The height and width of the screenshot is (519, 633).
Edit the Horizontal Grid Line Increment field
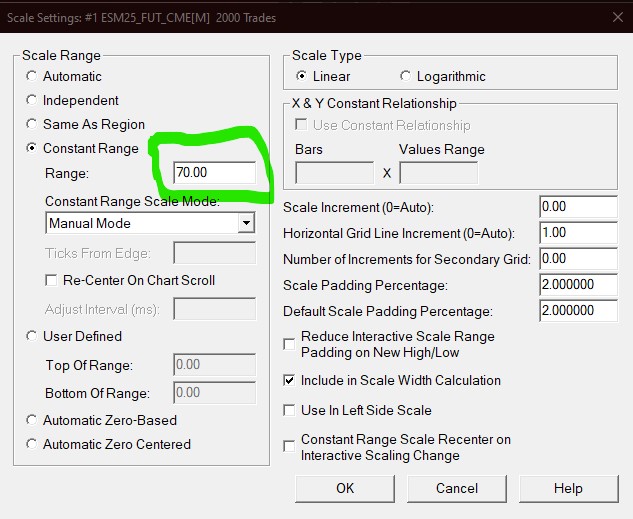[x=577, y=233]
